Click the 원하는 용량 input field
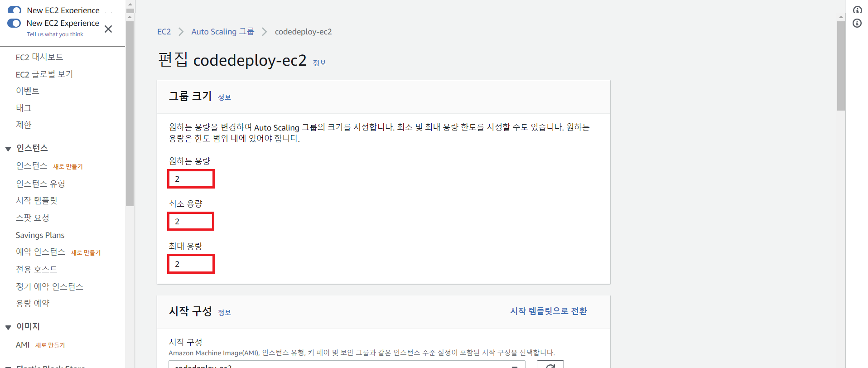Screen dimensions: 868x368 tap(191, 179)
